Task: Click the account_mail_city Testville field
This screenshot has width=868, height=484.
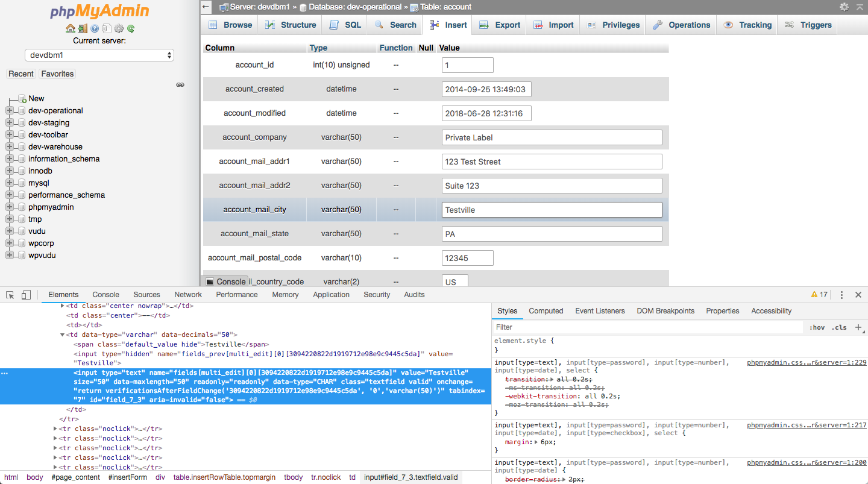Action: [x=552, y=210]
